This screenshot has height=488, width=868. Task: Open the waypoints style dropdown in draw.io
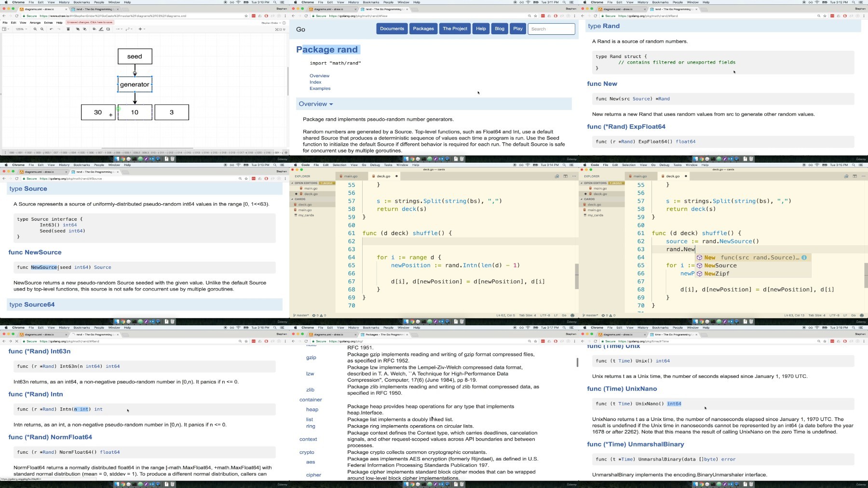point(129,29)
